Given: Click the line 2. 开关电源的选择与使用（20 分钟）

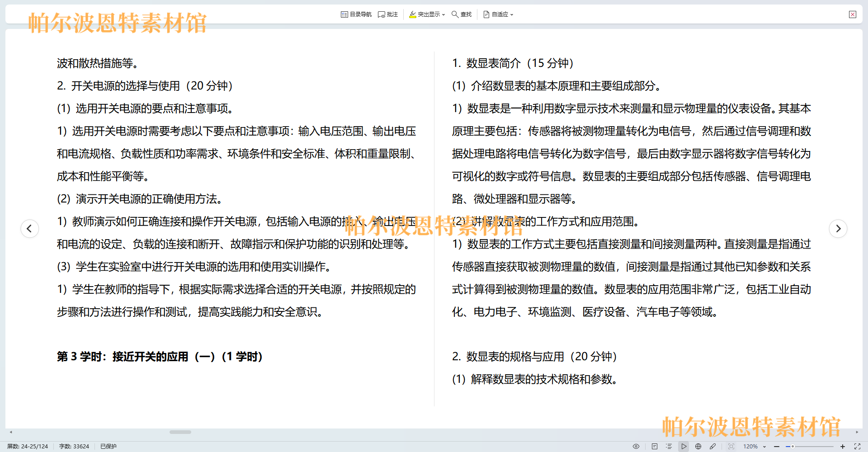Looking at the screenshot, I should tap(145, 86).
